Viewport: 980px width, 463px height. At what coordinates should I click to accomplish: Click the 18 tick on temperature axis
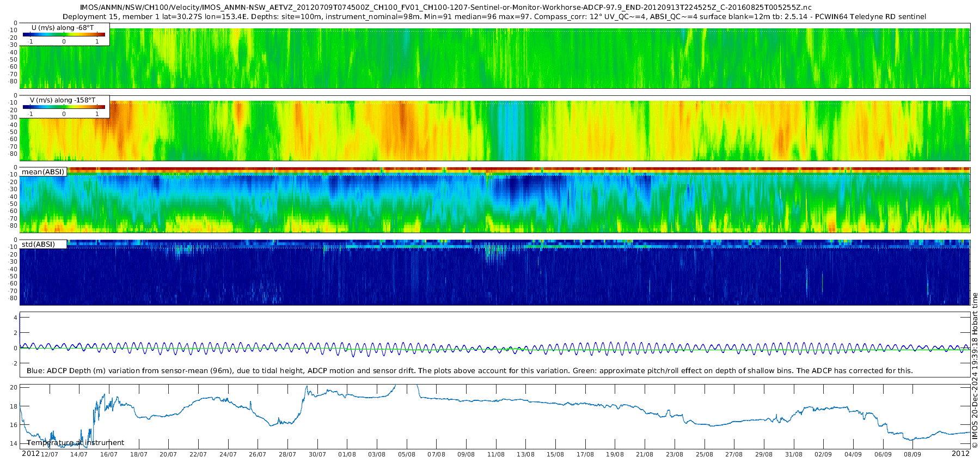[14, 406]
